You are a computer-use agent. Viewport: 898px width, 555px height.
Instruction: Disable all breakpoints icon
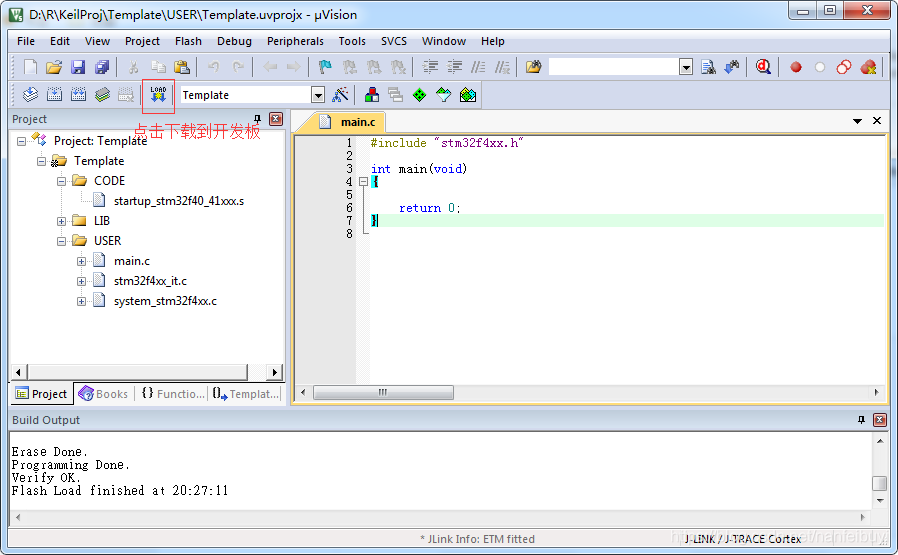pyautogui.click(x=844, y=67)
